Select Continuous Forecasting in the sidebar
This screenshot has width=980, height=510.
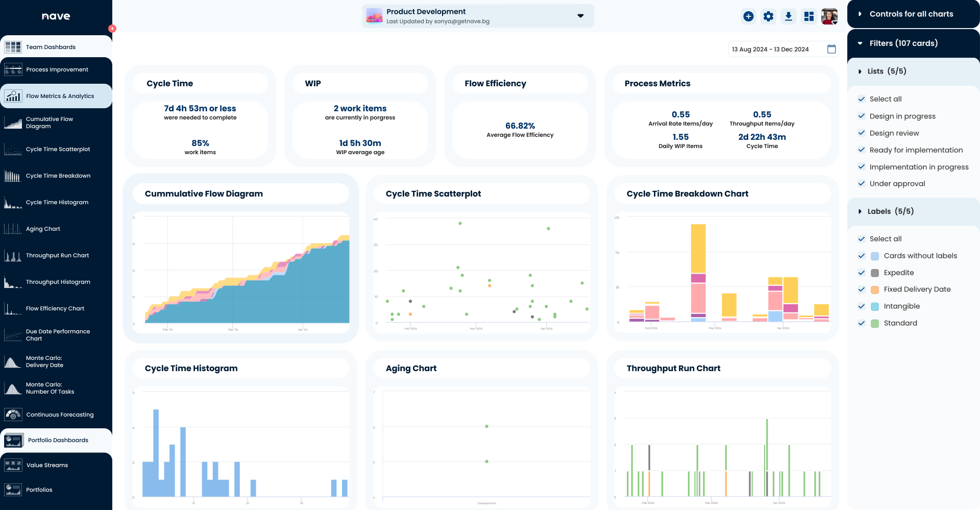click(60, 415)
